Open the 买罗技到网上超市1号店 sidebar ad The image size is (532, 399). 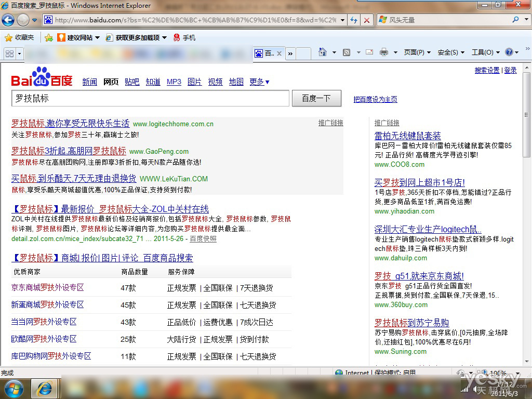[420, 182]
